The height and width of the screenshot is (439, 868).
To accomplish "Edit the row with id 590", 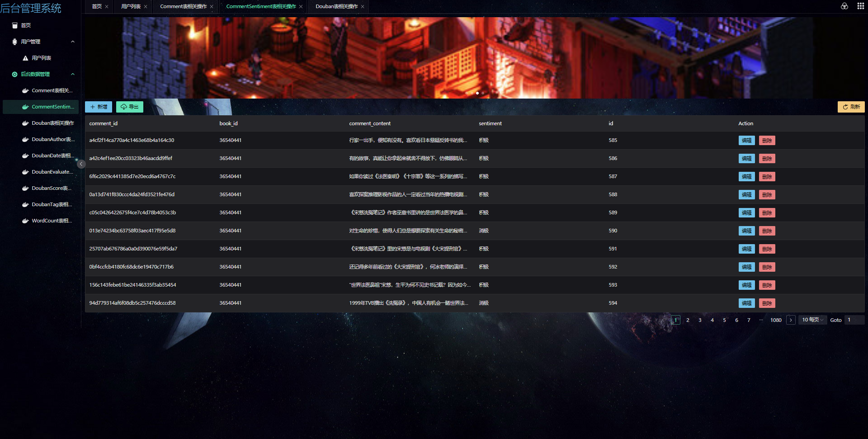I will coord(747,231).
